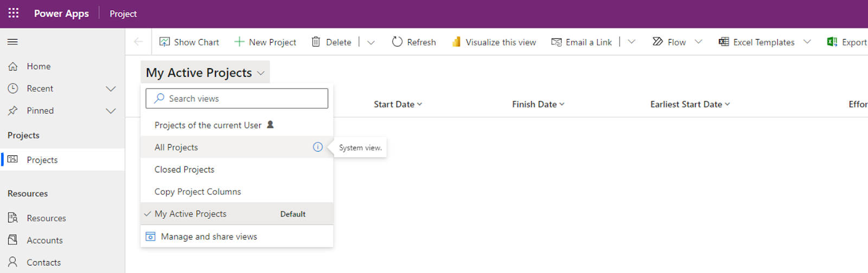
Task: Click the Default label on My Active Projects
Action: tap(293, 214)
